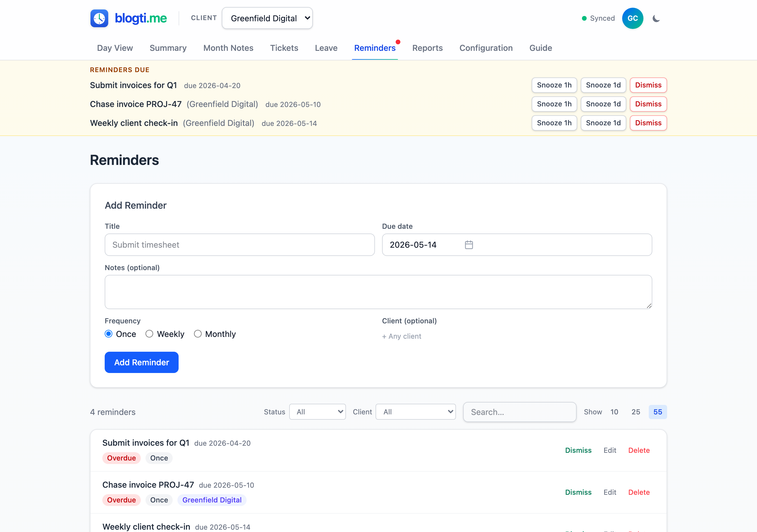Go to the Configuration tab
The image size is (757, 532).
(x=486, y=48)
